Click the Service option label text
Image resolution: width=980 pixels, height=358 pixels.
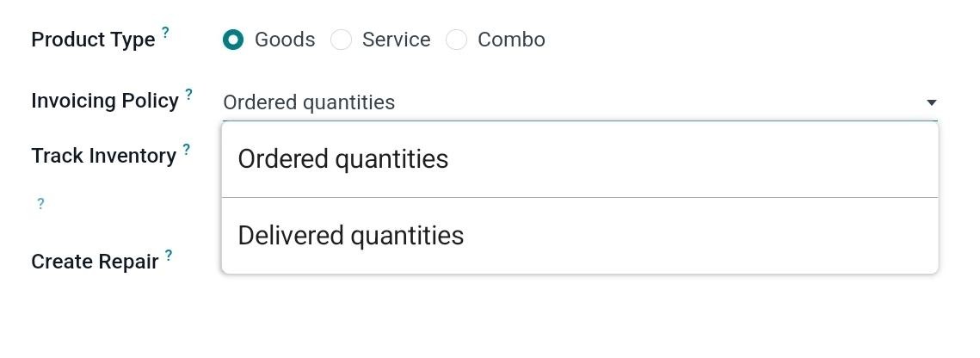(396, 40)
